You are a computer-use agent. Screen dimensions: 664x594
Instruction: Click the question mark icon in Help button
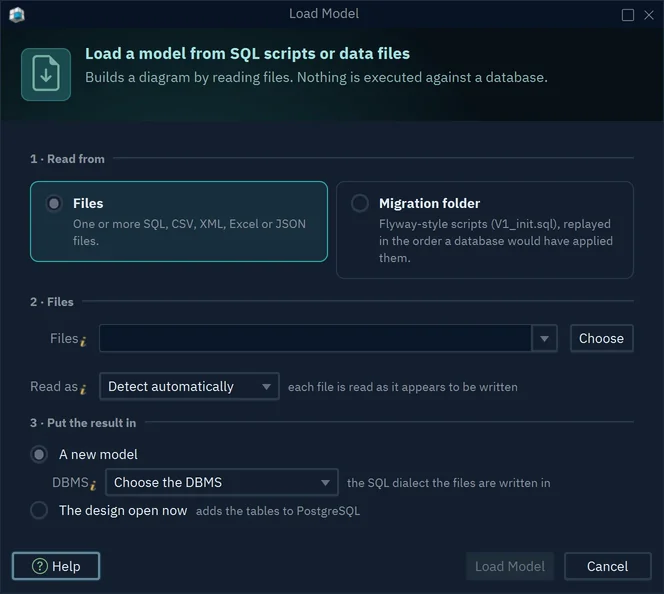point(40,566)
